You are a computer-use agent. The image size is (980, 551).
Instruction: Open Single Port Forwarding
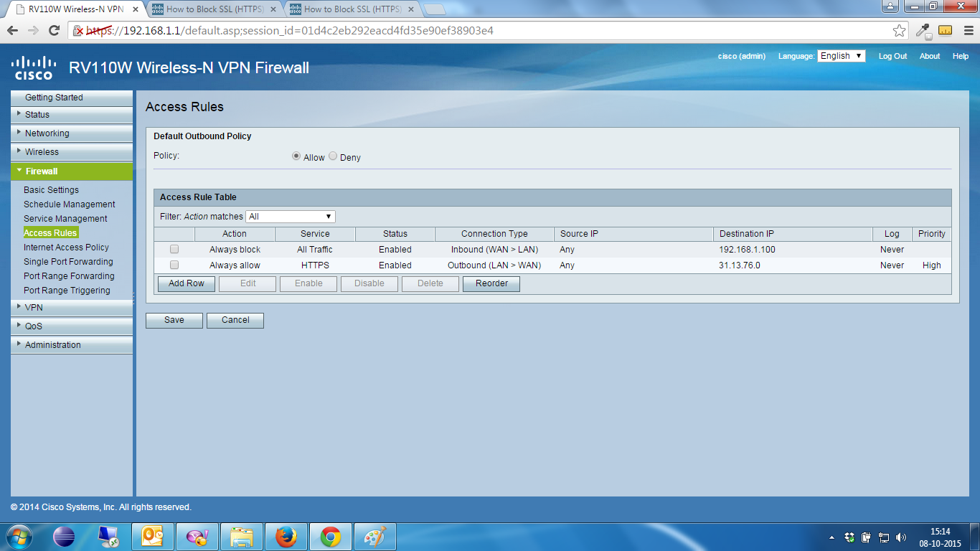click(x=68, y=262)
